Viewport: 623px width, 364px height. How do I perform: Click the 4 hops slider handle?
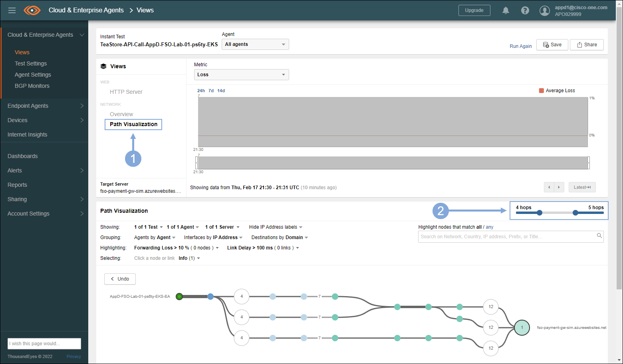[x=540, y=213]
